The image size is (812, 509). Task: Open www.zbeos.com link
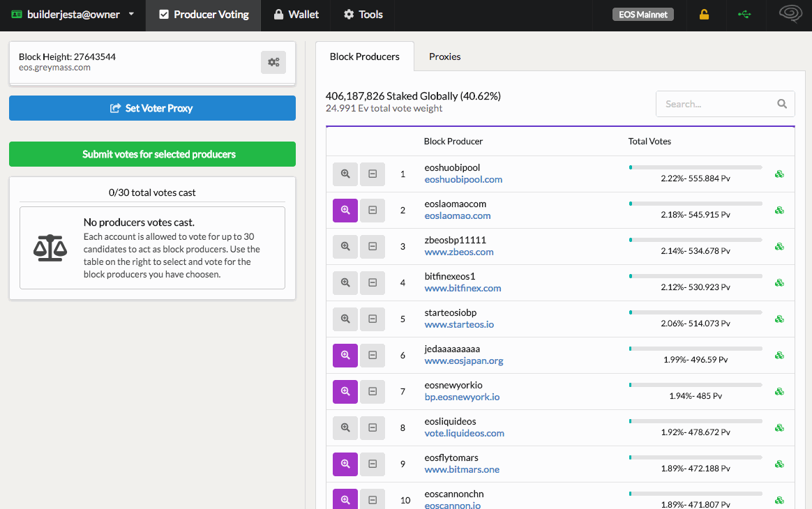(459, 252)
